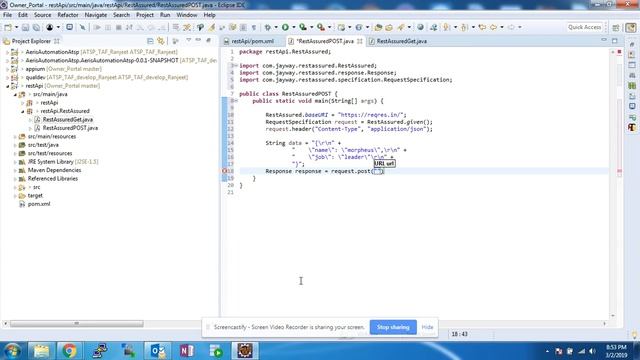Select RestAssuredPOST.java in Project Explorer

(x=70, y=128)
